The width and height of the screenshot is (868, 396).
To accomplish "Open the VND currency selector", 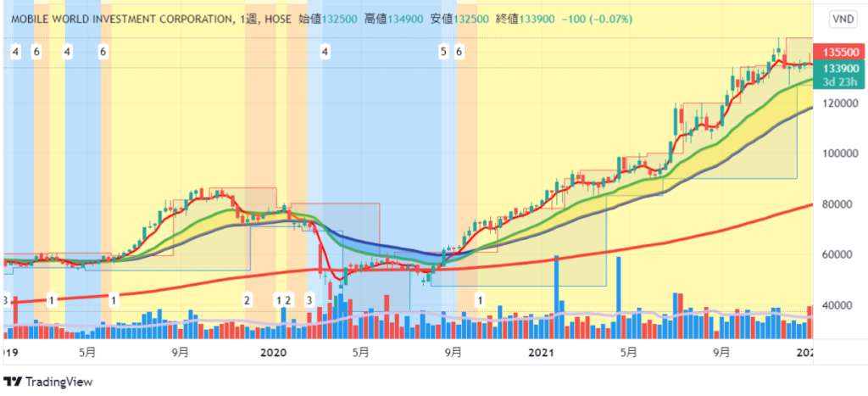I will coord(843,20).
